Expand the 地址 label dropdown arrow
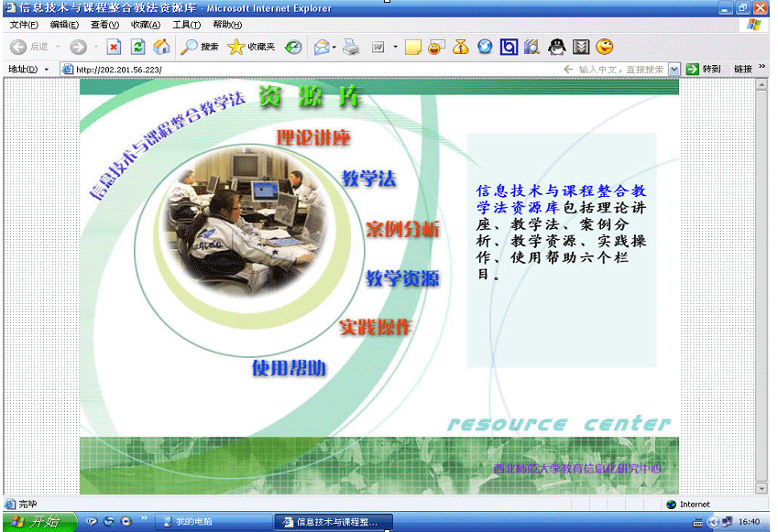 [x=47, y=70]
